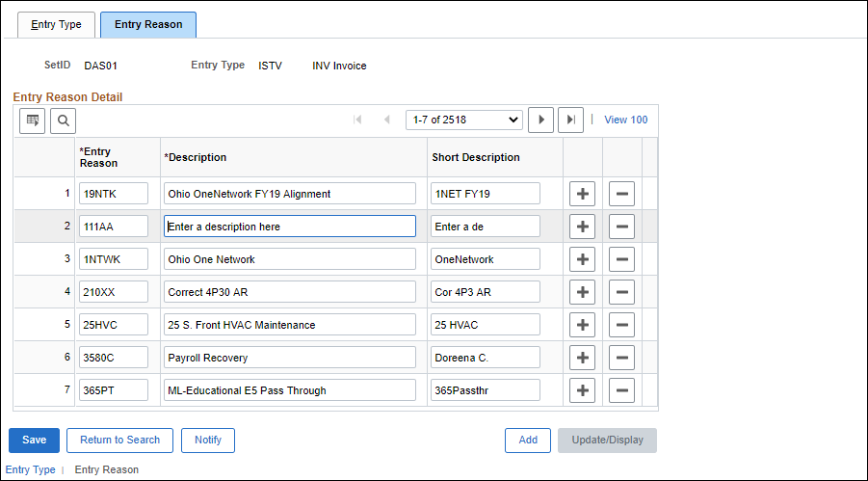Delete the 111AA entry row
Viewport: 868px width, 481px height.
(621, 227)
